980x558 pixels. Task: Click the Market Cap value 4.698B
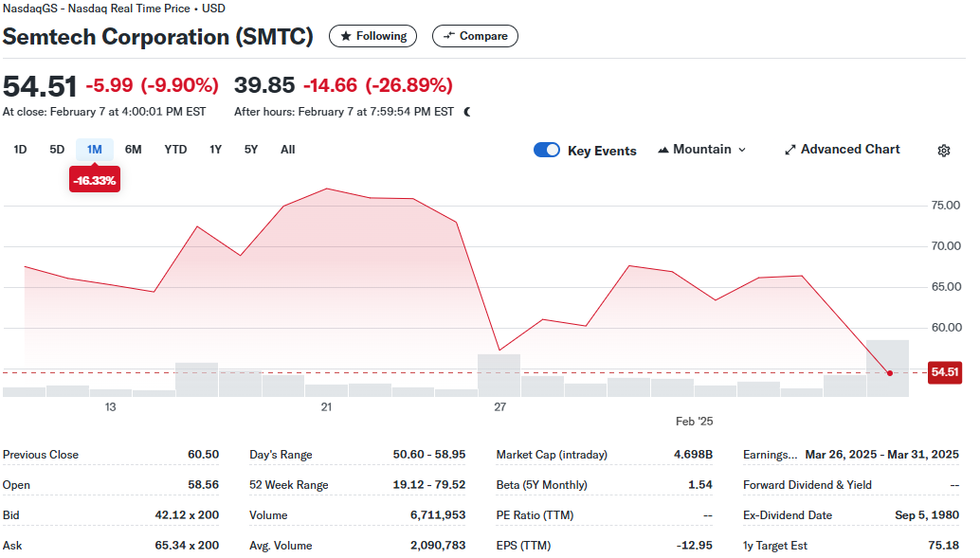(x=693, y=455)
